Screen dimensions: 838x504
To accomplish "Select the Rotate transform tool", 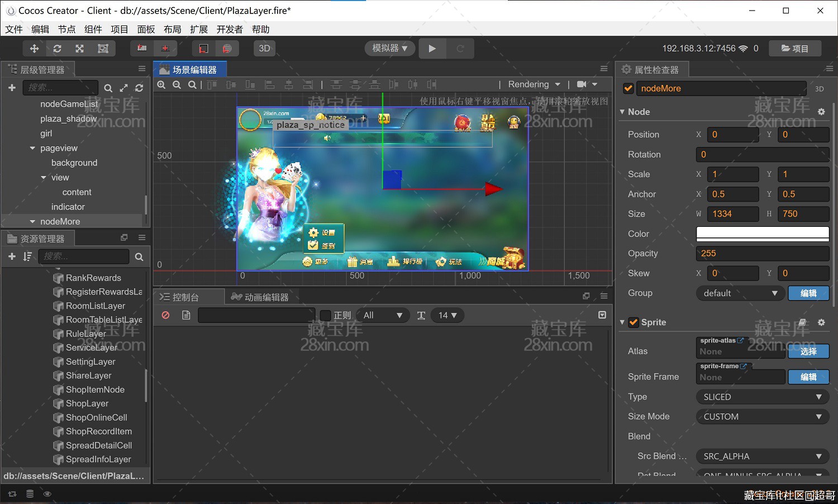I will coord(57,49).
